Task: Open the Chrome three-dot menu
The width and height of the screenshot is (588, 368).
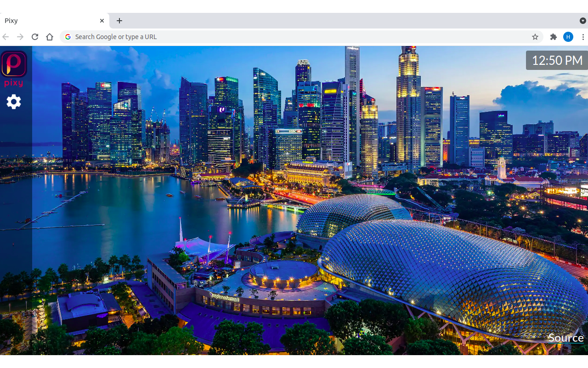Action: pyautogui.click(x=582, y=37)
